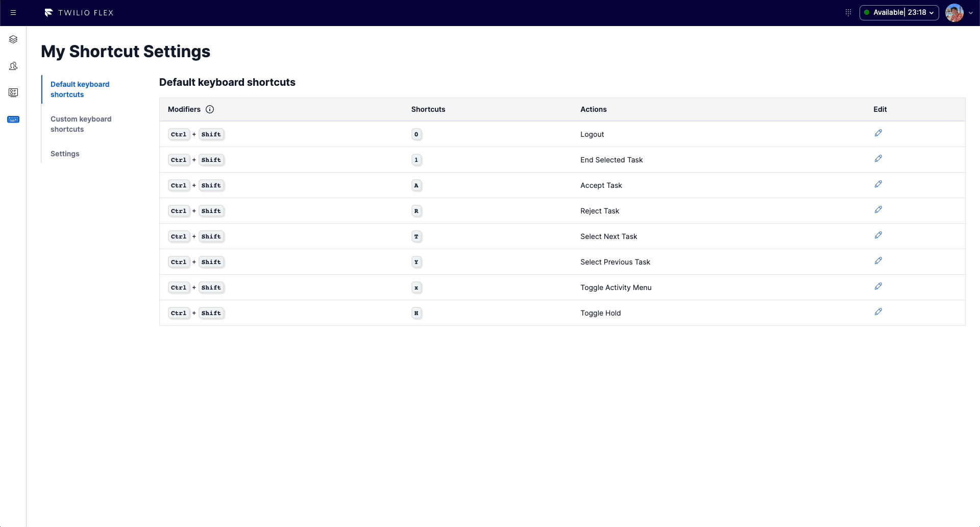Edit the Logout shortcut
The width and height of the screenshot is (980, 527).
pyautogui.click(x=878, y=133)
